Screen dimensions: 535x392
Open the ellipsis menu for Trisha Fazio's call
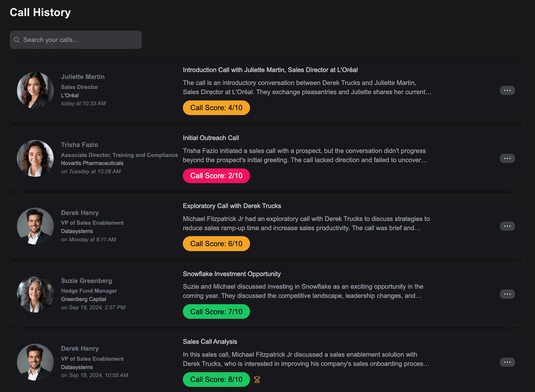tap(507, 158)
